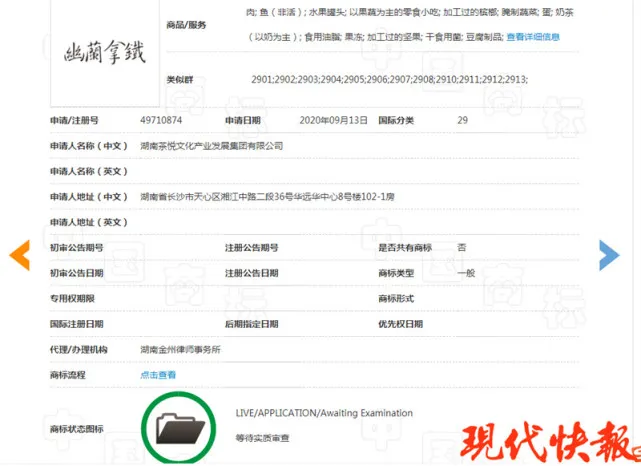641x466 pixels.
Task: Click the green-circled folder status icon
Action: coord(178,429)
